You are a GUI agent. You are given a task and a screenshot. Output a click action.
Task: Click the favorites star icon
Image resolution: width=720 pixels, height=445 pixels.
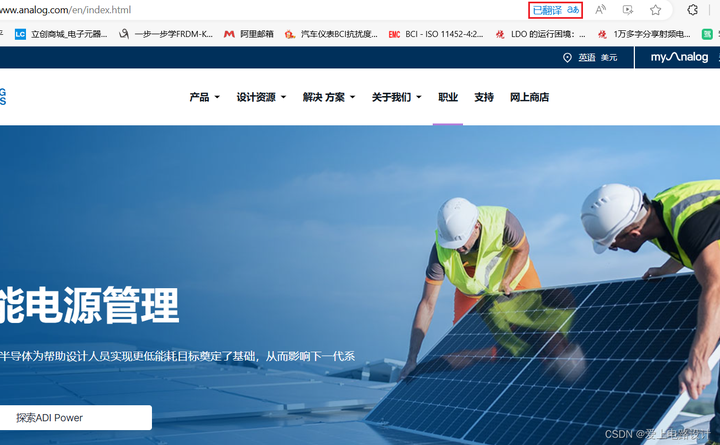point(655,10)
